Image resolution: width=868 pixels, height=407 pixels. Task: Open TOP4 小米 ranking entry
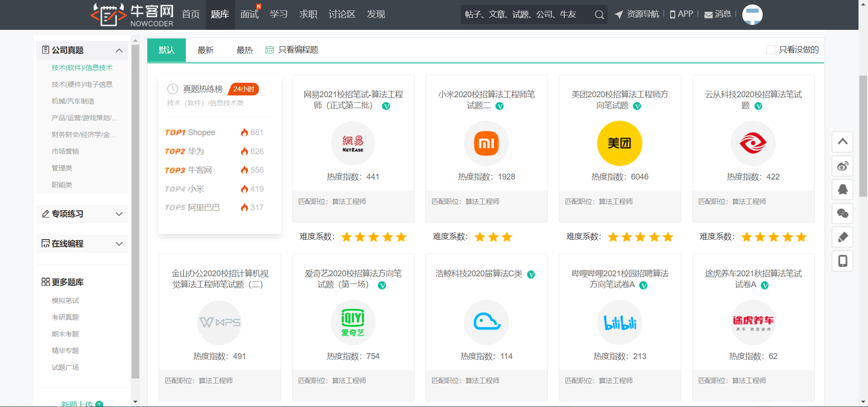click(x=214, y=189)
